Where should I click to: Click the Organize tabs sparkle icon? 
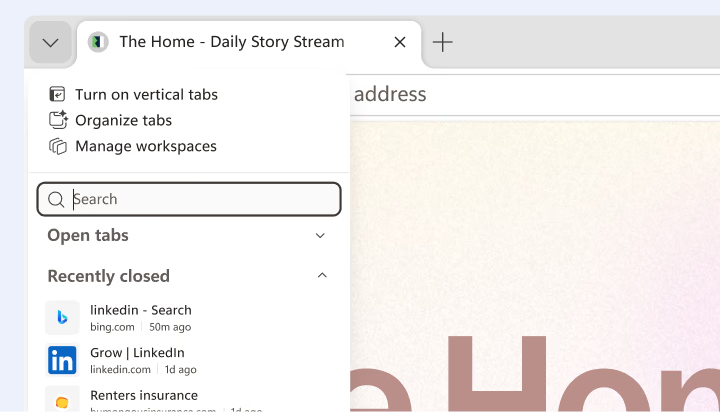click(58, 120)
